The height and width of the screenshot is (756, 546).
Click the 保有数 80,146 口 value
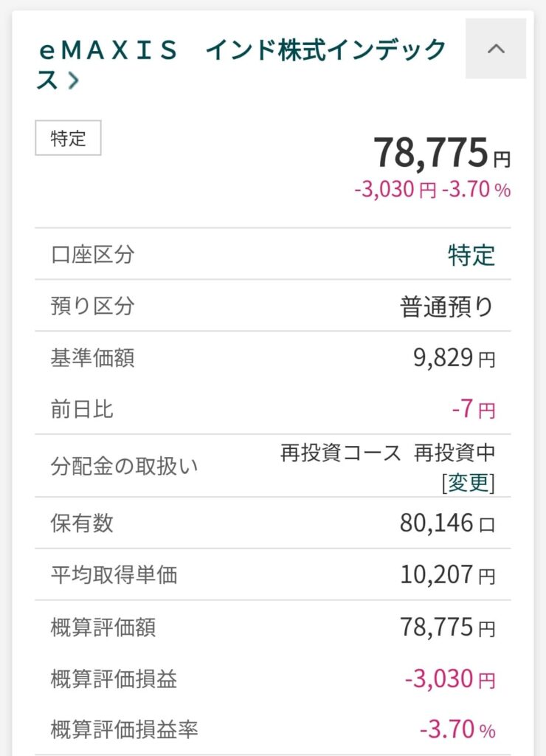[447, 523]
